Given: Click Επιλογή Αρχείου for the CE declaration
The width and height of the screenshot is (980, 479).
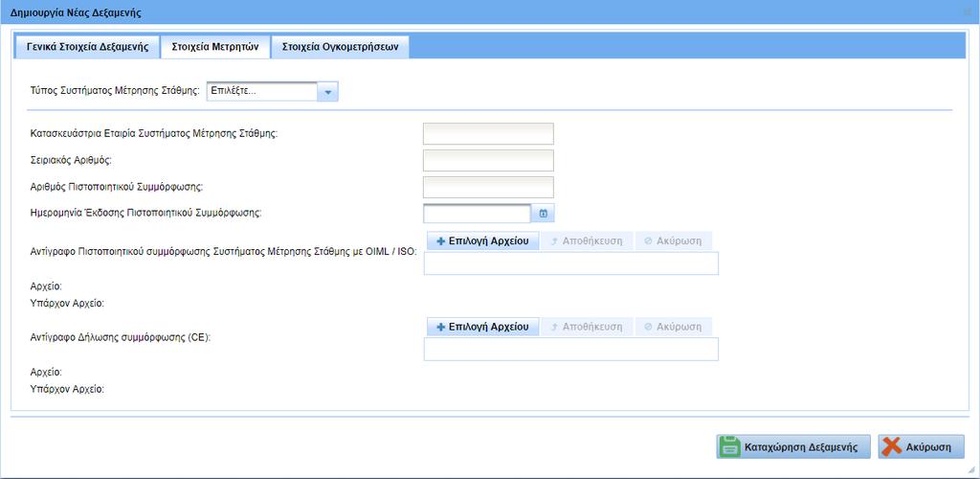Looking at the screenshot, I should click(482, 327).
